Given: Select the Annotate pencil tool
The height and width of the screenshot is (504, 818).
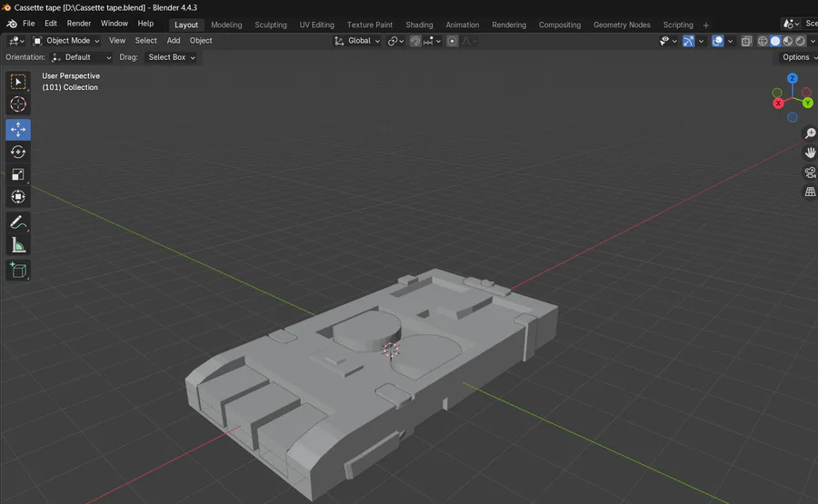Looking at the screenshot, I should [x=18, y=222].
